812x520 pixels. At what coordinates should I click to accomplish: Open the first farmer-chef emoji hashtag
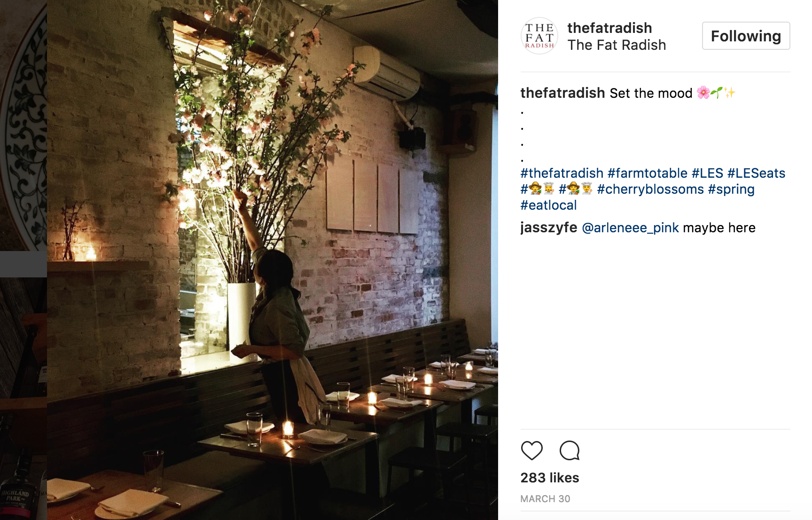[538, 189]
